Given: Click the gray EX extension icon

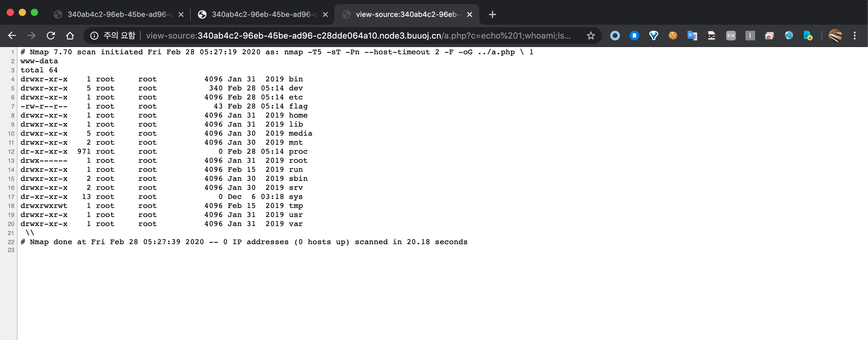Looking at the screenshot, I should (730, 36).
